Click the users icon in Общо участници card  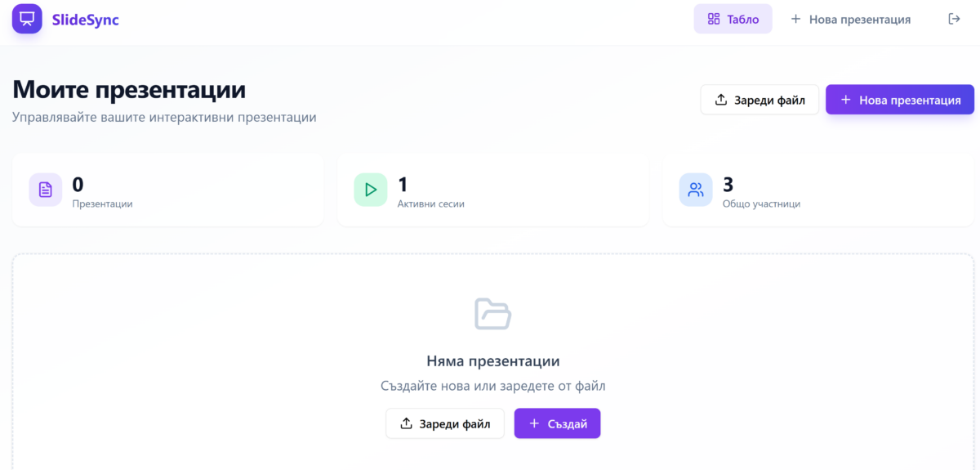point(696,190)
